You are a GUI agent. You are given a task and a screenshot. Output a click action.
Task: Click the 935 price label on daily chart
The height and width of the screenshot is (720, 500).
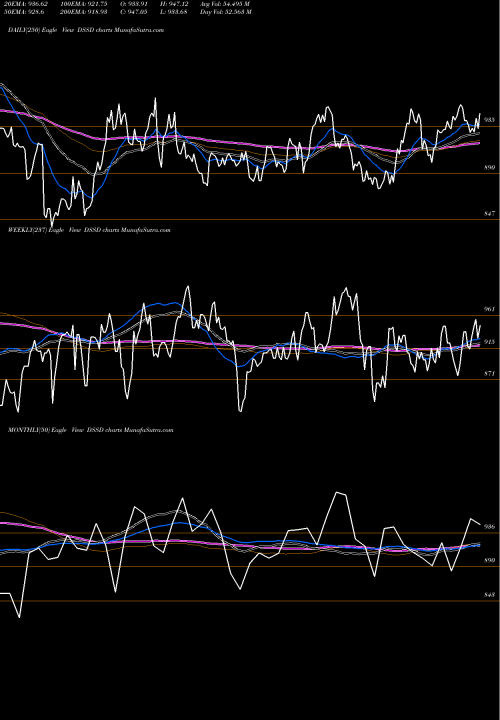[489, 120]
